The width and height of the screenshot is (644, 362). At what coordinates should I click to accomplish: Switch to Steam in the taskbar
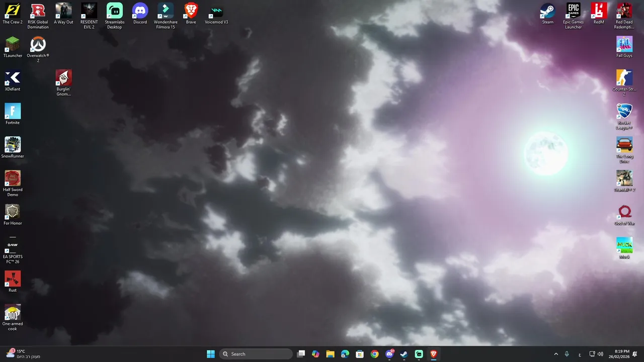404,354
